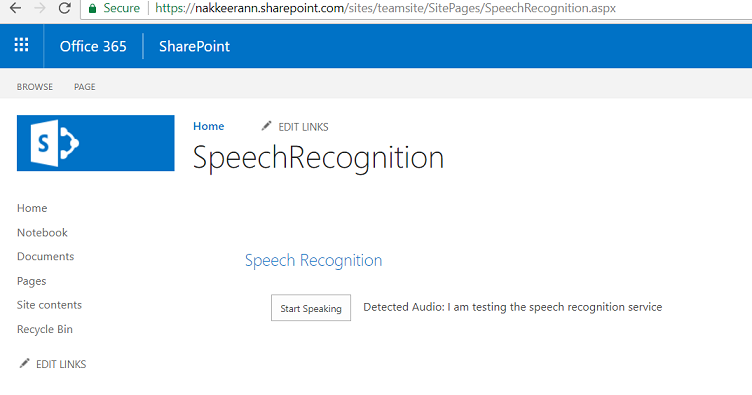Click the pencil icon beside top EDIT LINKS
Screen dimensions: 752x395
(x=266, y=126)
